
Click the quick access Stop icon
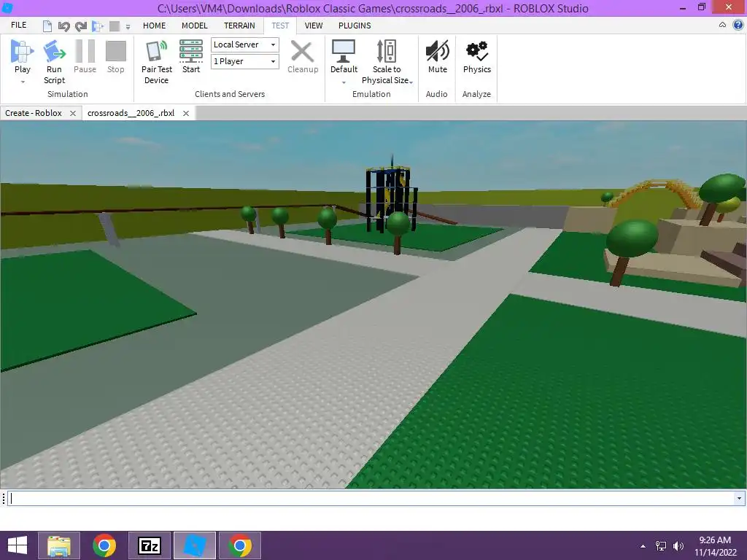115,26
